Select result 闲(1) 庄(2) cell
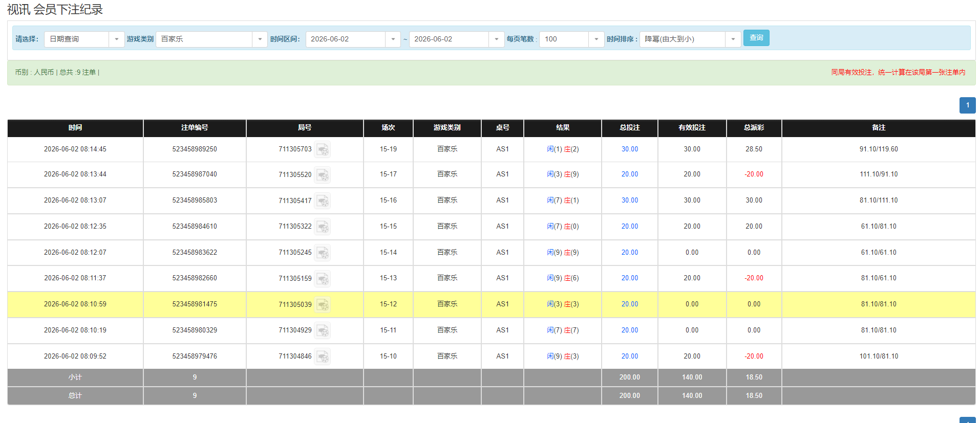Viewport: 980px width, 423px height. [563, 149]
